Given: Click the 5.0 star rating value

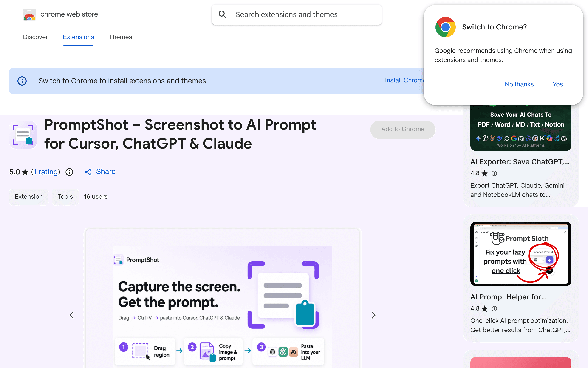Looking at the screenshot, I should (14, 172).
